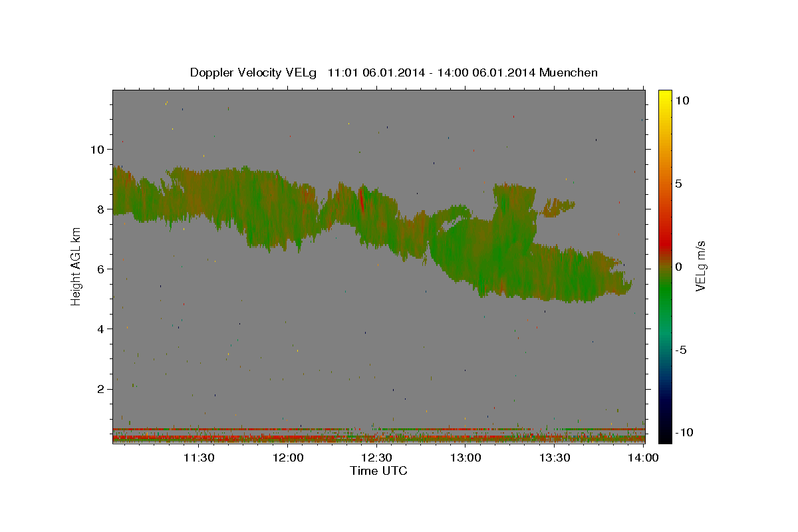Click the 11:30 time tick label

(199, 458)
